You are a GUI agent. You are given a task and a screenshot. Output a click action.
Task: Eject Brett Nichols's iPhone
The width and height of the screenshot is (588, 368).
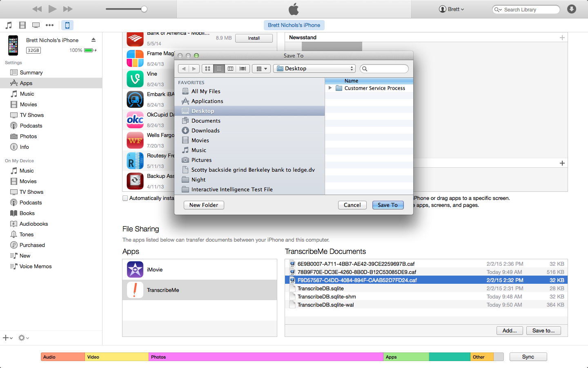pyautogui.click(x=94, y=40)
